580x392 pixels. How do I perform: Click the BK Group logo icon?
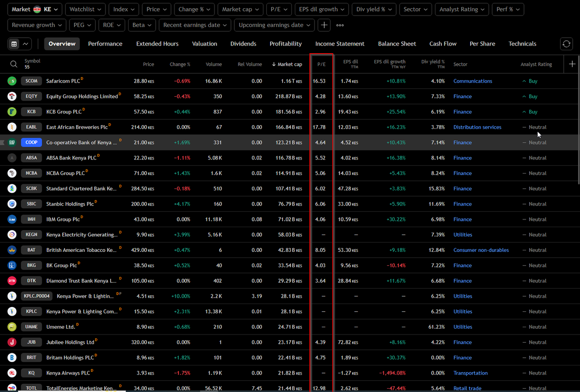pos(12,265)
